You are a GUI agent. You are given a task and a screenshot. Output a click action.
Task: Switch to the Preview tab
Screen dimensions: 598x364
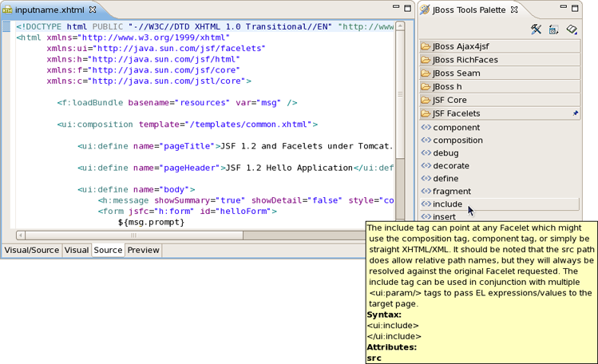click(143, 250)
